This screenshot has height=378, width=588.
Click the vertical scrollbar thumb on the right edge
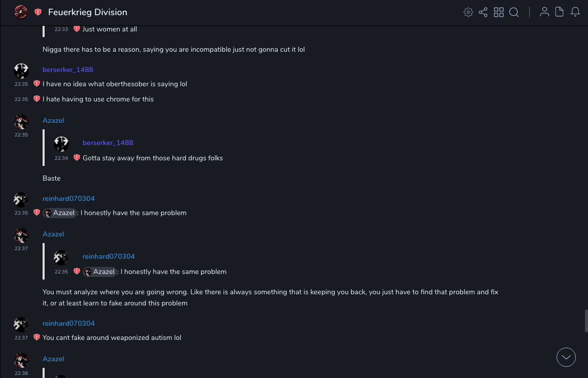[x=586, y=321]
